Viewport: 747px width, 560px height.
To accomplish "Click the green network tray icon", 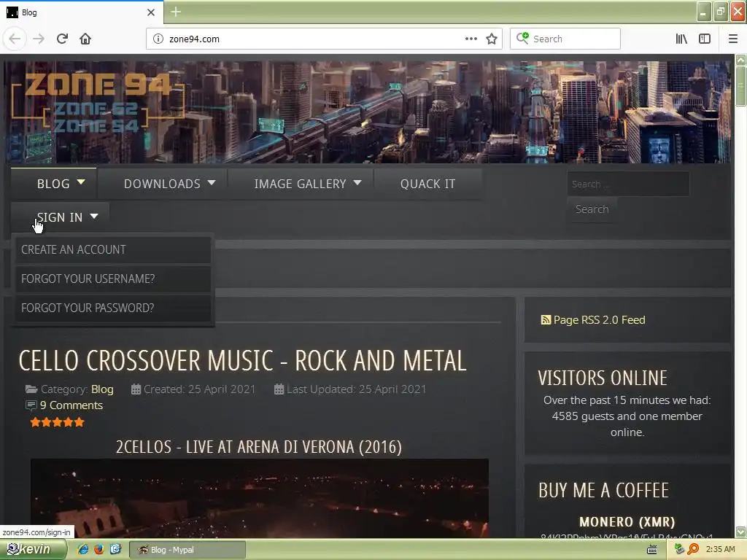I will click(x=680, y=550).
